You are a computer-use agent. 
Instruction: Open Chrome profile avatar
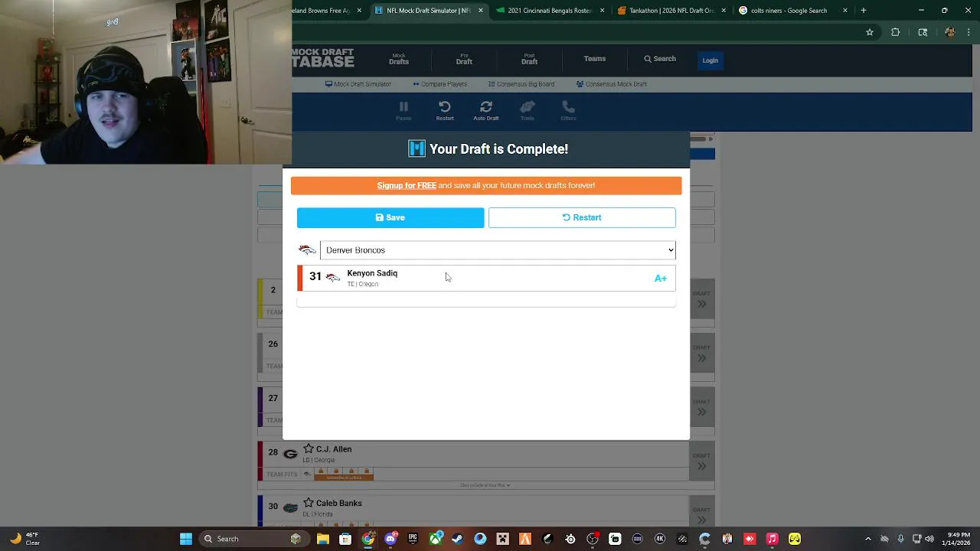pos(950,32)
